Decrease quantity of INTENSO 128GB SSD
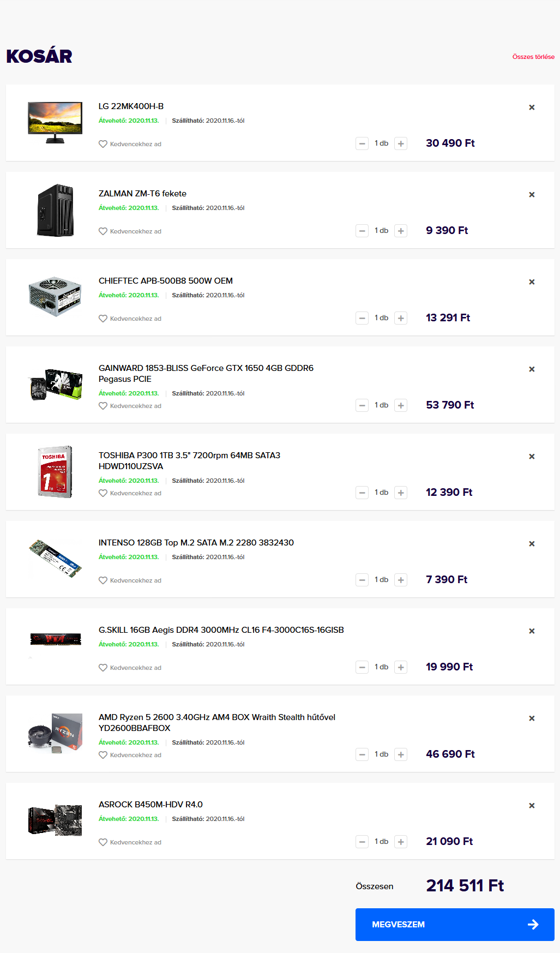Viewport: 560px width, 953px height. click(x=362, y=580)
